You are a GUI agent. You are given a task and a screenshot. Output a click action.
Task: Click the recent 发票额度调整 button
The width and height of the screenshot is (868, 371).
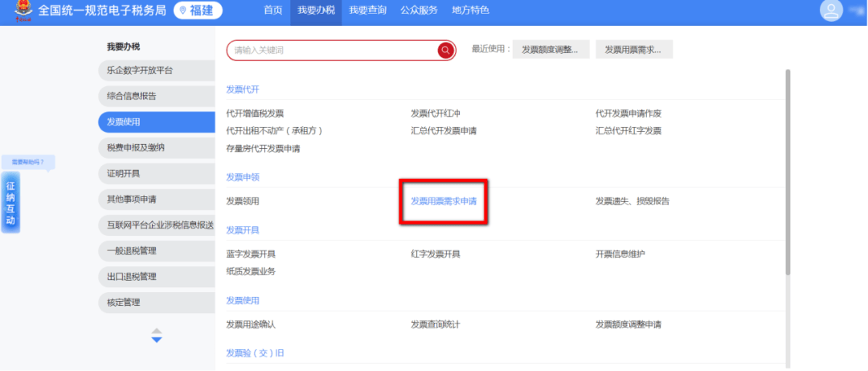pos(551,50)
